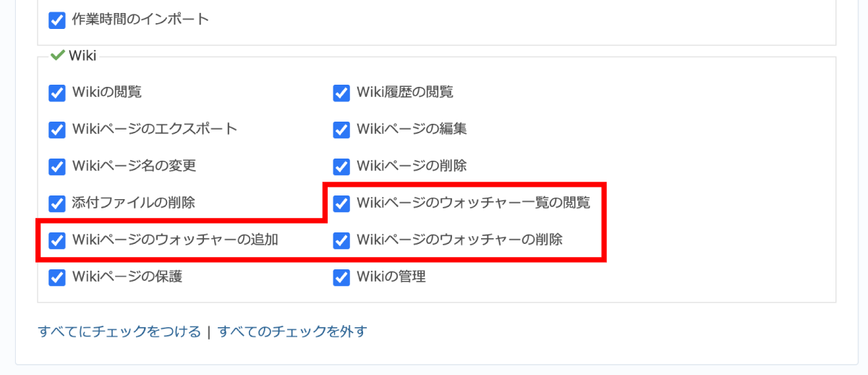The width and height of the screenshot is (868, 375).
Task: Toggle Wiki履歴の閲覧 checkbox
Action: 341,93
